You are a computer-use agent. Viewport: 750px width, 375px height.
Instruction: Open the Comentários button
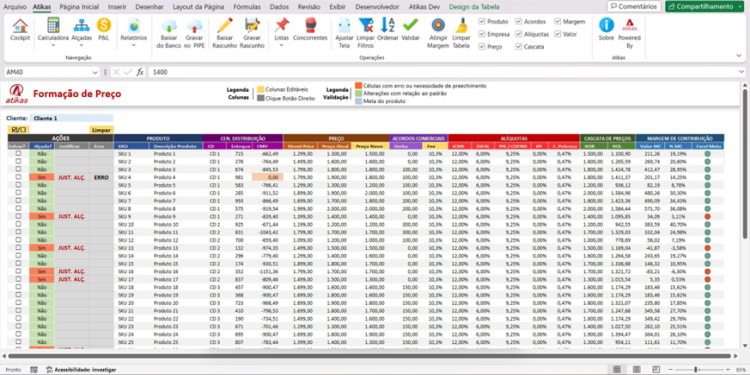coord(634,7)
